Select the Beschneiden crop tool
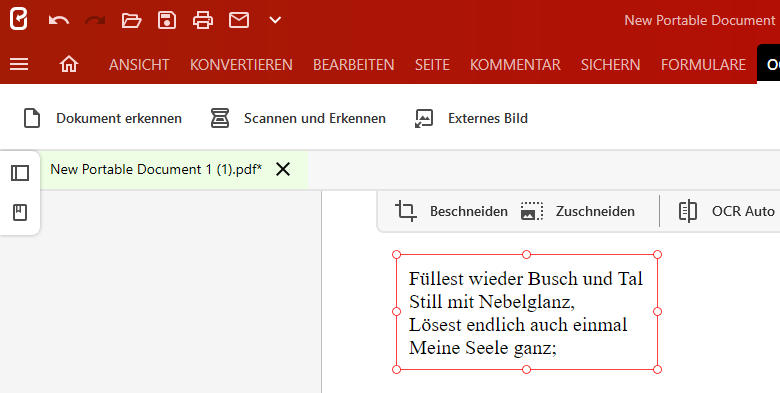Viewport: 780px width, 393px height. coord(451,211)
